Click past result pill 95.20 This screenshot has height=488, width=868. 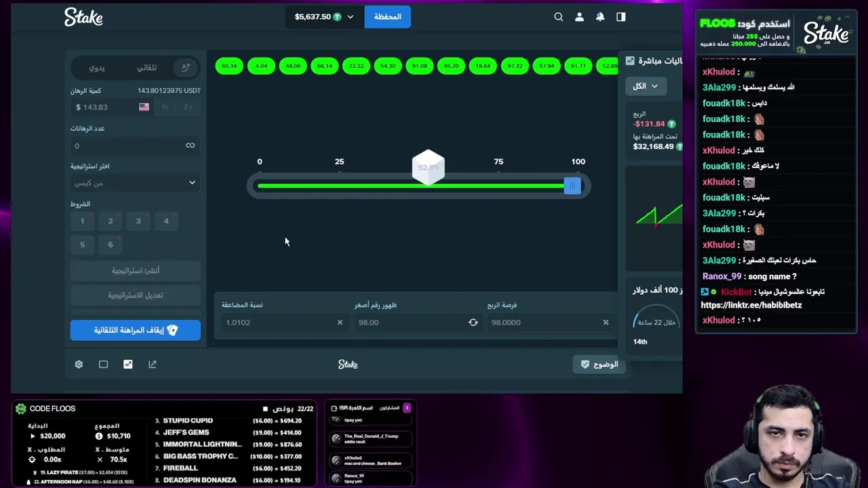coord(452,66)
